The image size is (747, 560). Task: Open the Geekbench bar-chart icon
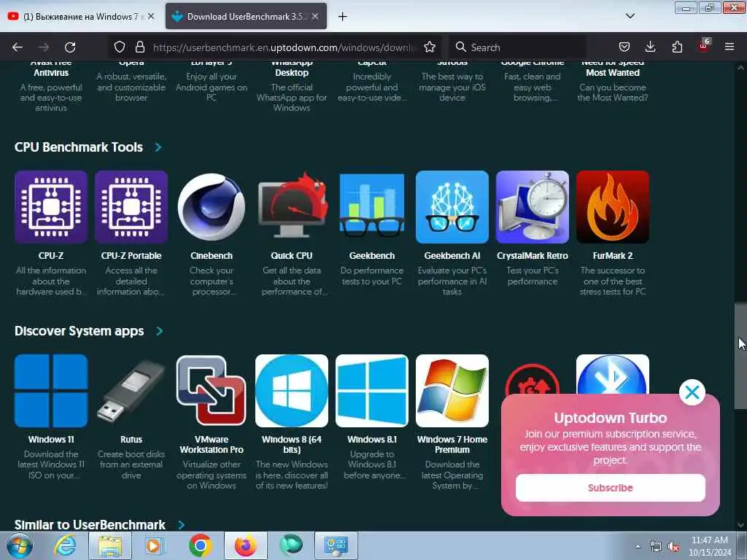[x=372, y=207]
